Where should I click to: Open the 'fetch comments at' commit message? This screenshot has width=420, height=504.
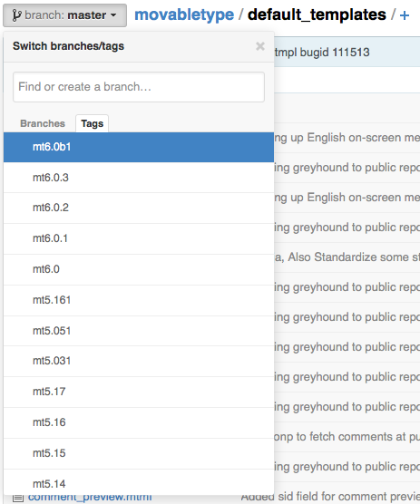pyautogui.click(x=347, y=437)
